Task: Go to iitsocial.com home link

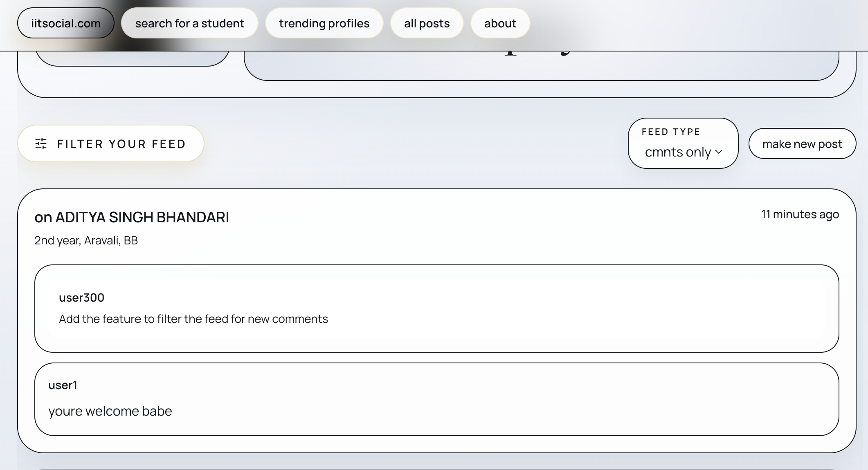Action: click(65, 23)
